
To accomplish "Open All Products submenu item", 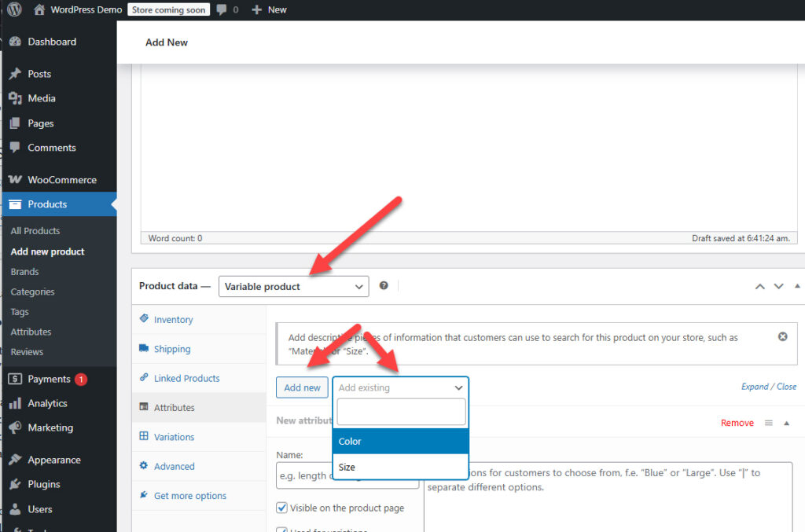I will tap(35, 231).
